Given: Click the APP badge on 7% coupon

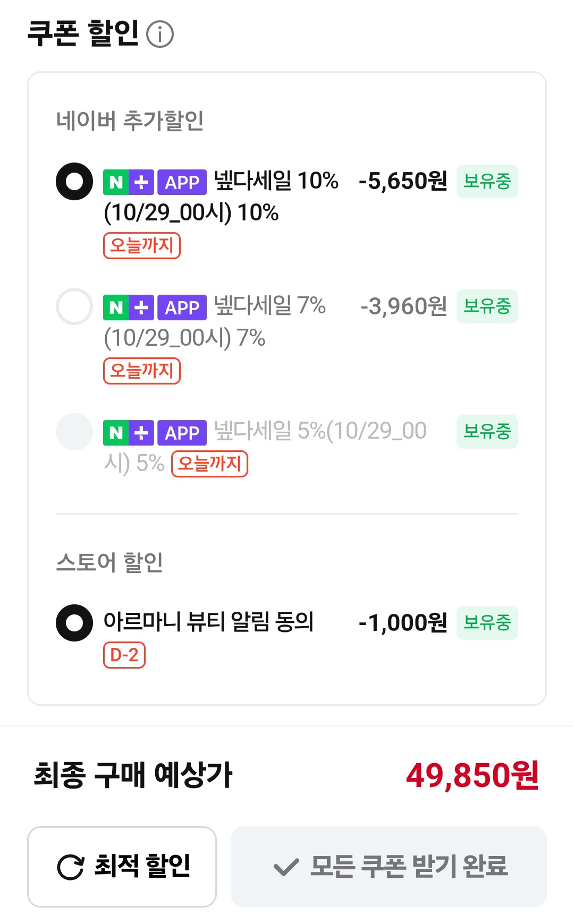Looking at the screenshot, I should pos(182,307).
